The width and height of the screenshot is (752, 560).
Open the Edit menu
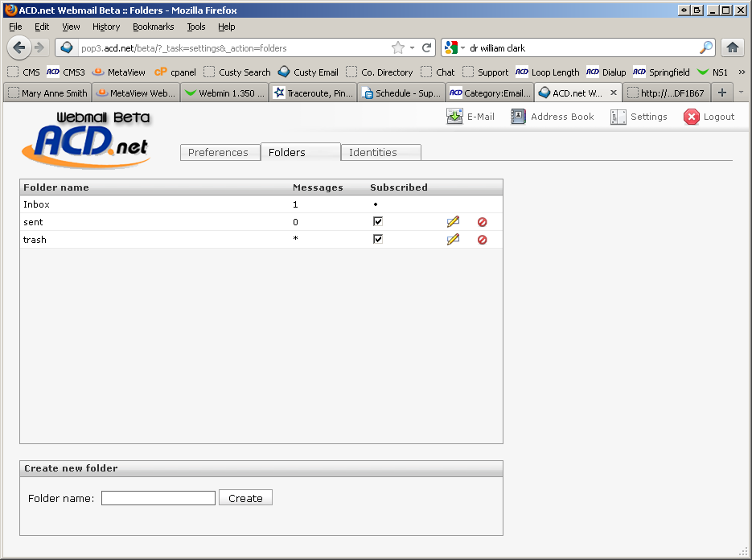[x=42, y=27]
